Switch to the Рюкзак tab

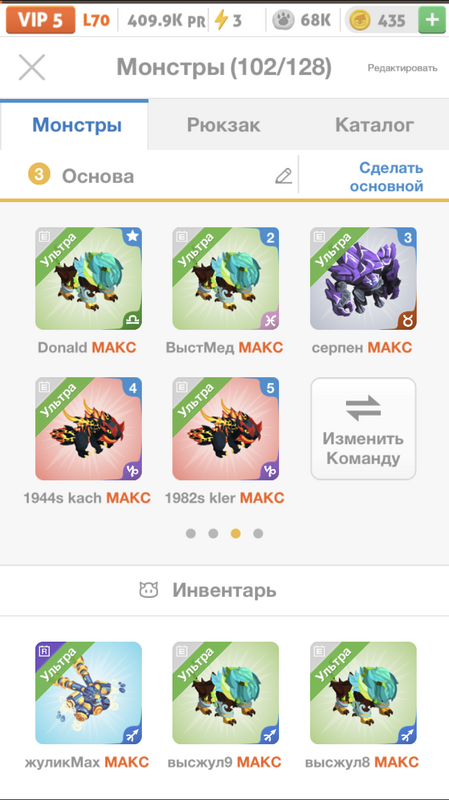(x=223, y=125)
